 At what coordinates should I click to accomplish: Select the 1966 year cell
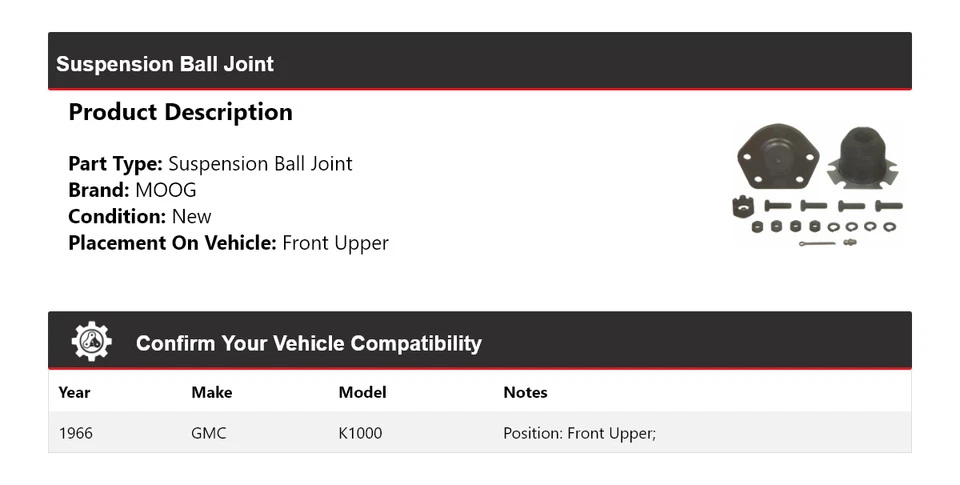click(x=76, y=433)
